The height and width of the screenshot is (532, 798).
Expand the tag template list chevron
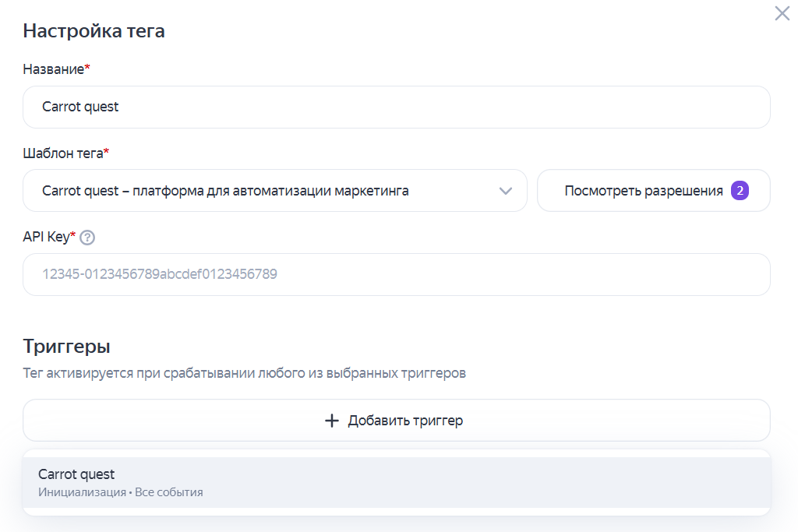tap(505, 191)
